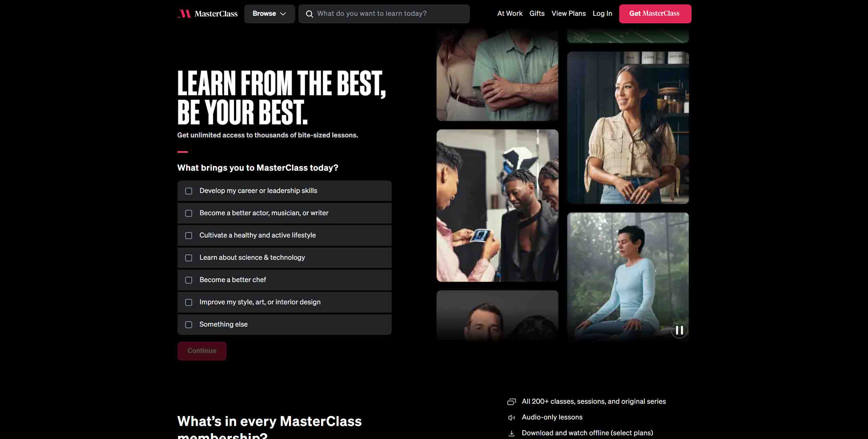Click the classes and sessions stack icon
Image resolution: width=868 pixels, height=439 pixels.
(512, 402)
